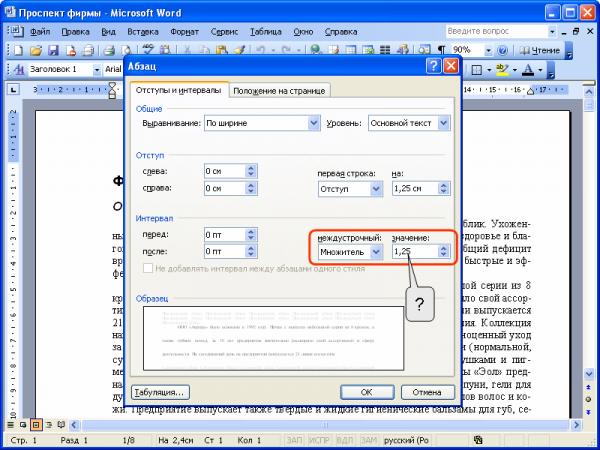Viewport: 600px width, 450px height.
Task: Apply the yellow highlight color button
Action: point(502,70)
